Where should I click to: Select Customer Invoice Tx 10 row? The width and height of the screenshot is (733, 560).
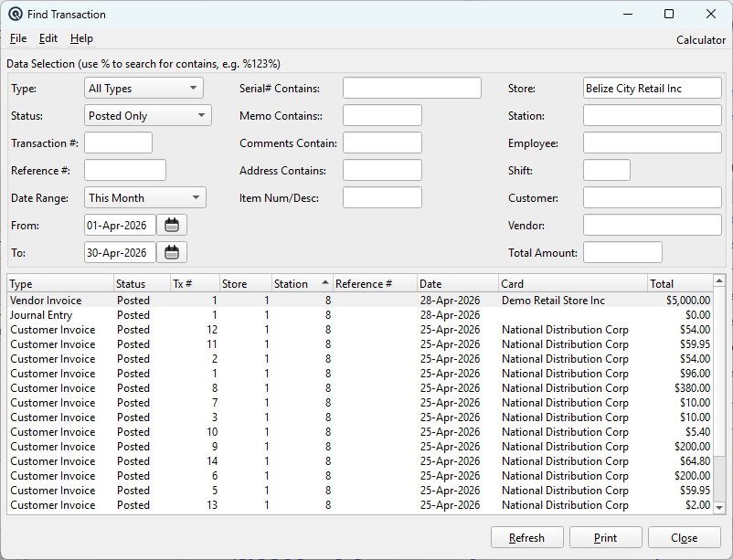(360, 432)
